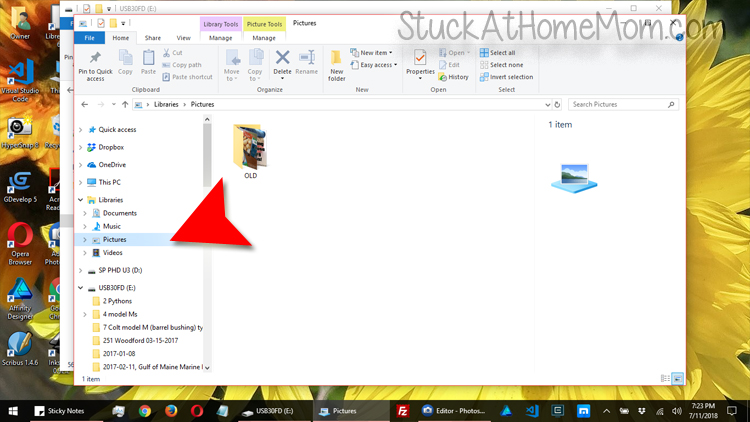Screen dimensions: 750x422
Task: Open the Properties ribbon icon
Action: tap(420, 57)
